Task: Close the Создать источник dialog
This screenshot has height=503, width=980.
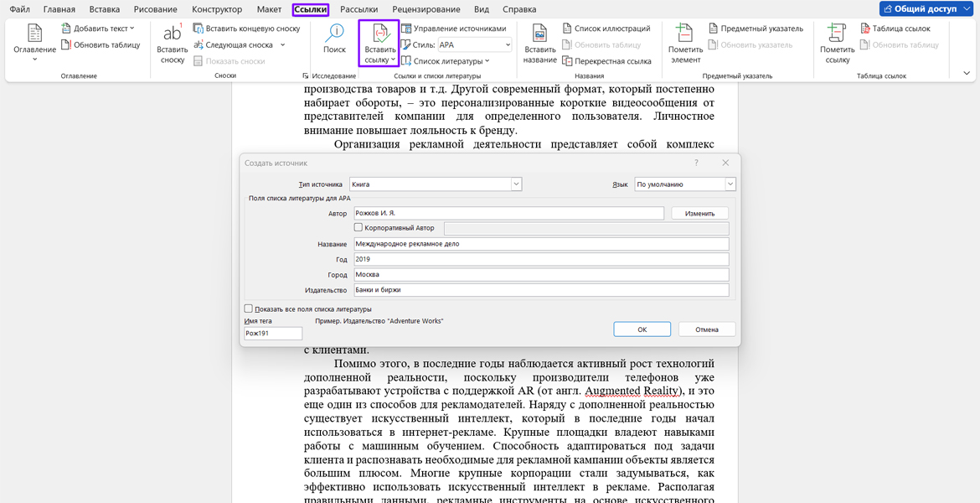Action: [725, 163]
